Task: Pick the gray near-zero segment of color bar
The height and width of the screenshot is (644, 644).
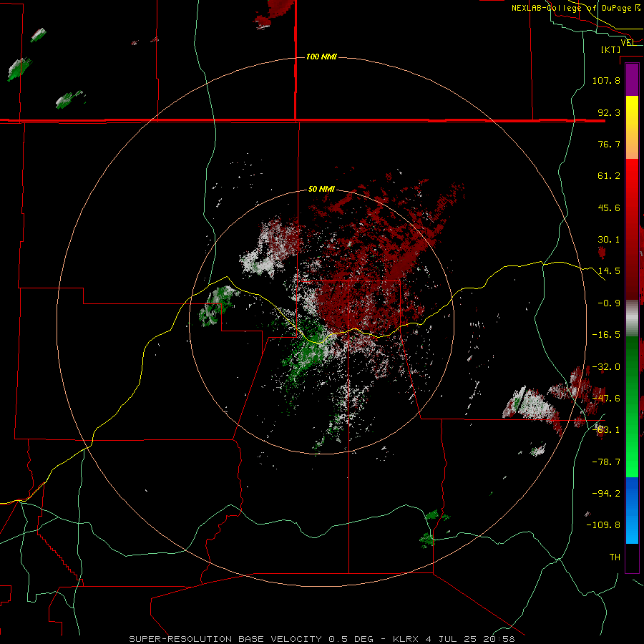Action: (632, 318)
